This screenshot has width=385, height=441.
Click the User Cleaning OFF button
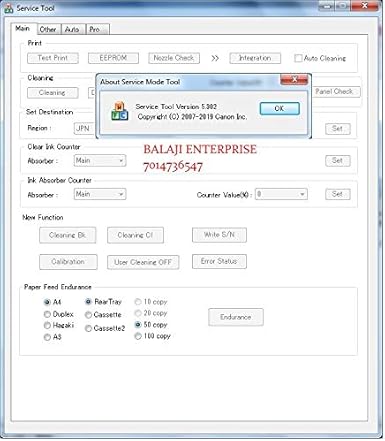[143, 262]
